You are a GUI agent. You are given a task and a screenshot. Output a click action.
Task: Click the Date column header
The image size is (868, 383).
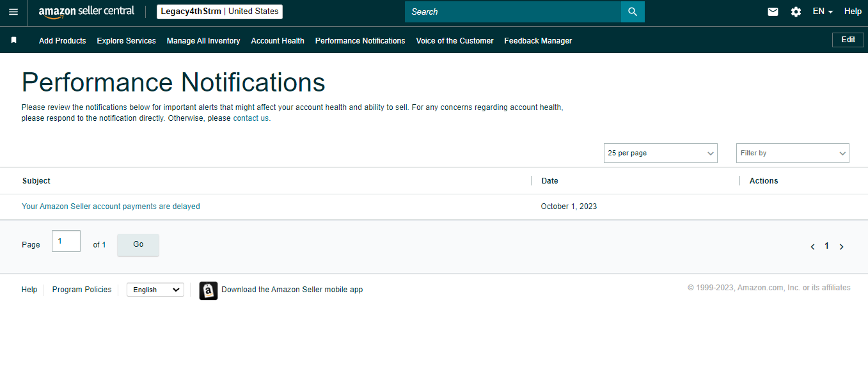tap(549, 181)
